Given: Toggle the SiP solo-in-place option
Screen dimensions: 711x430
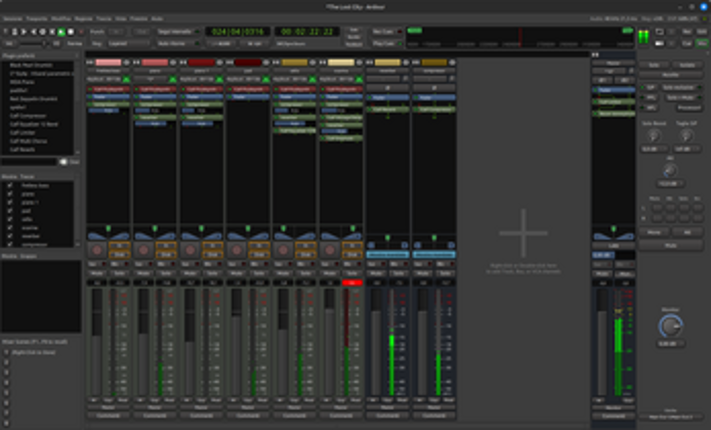Looking at the screenshot, I should point(649,87).
